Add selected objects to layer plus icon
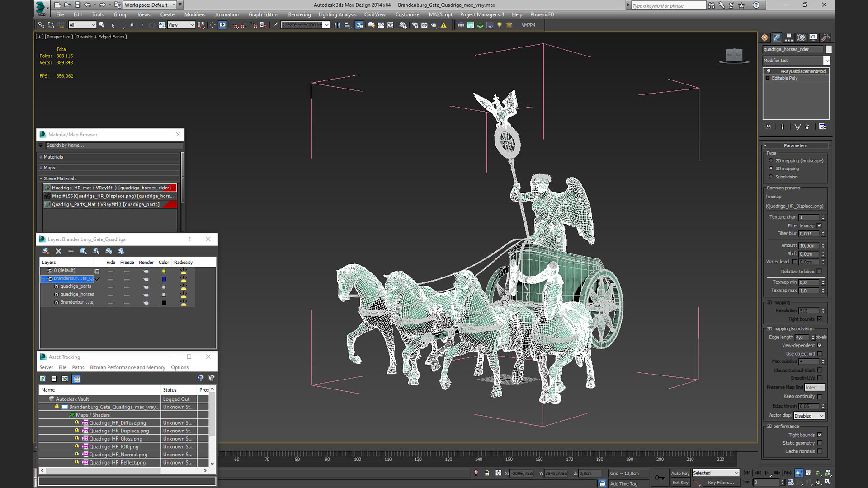Viewport: 868px width, 488px height. (71, 251)
